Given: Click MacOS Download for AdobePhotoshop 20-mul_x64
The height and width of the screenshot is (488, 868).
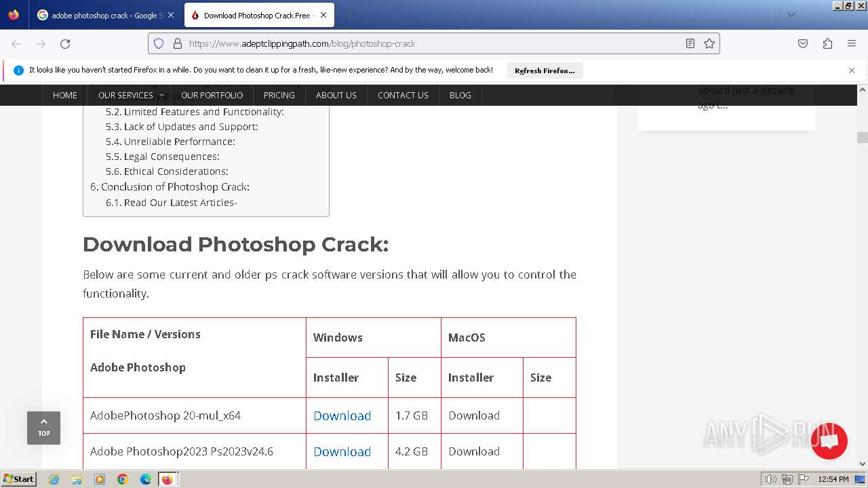Looking at the screenshot, I should (474, 415).
